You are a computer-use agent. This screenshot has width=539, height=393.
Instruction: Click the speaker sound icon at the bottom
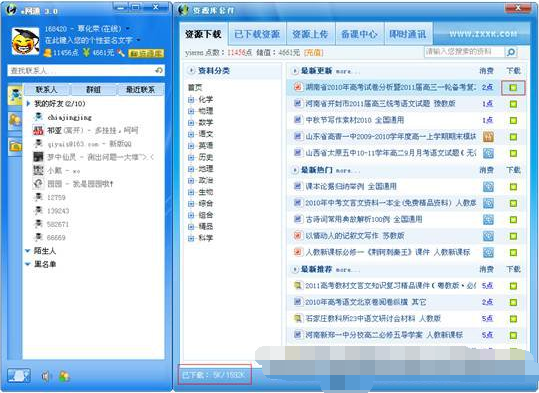(46, 376)
